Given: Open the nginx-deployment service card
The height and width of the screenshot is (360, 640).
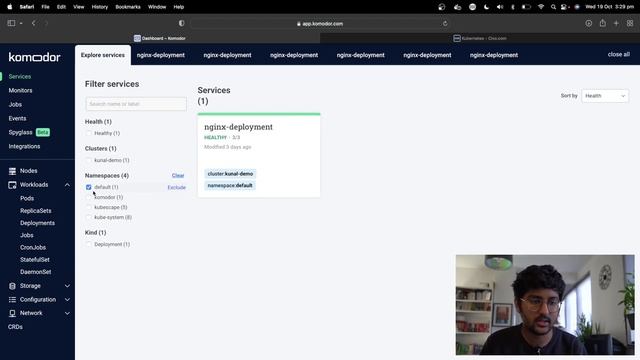Looking at the screenshot, I should [x=259, y=156].
